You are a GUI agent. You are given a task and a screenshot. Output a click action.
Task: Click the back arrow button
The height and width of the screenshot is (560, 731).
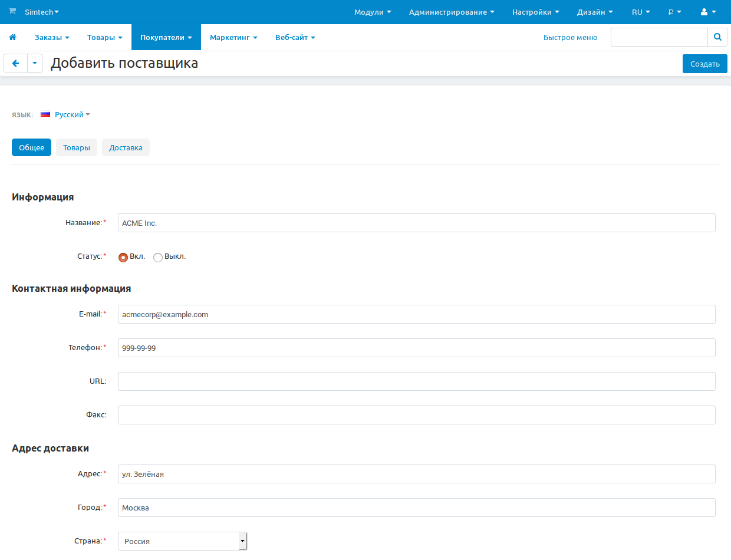[x=16, y=64]
